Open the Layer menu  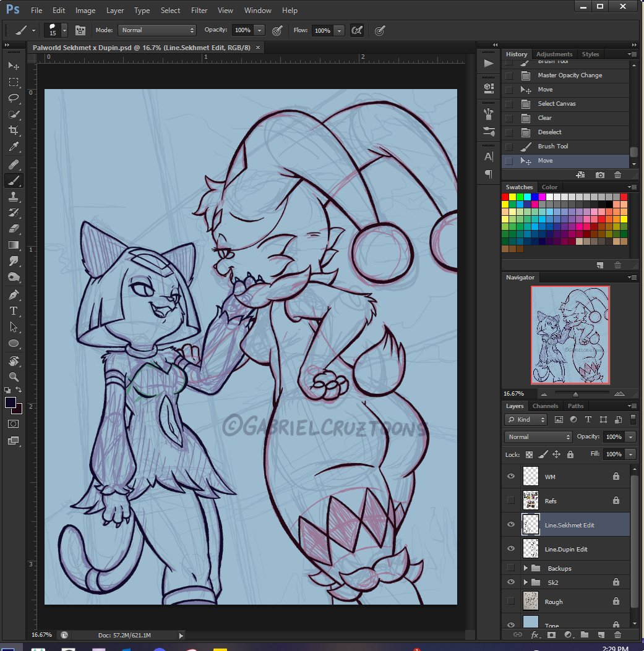point(115,11)
